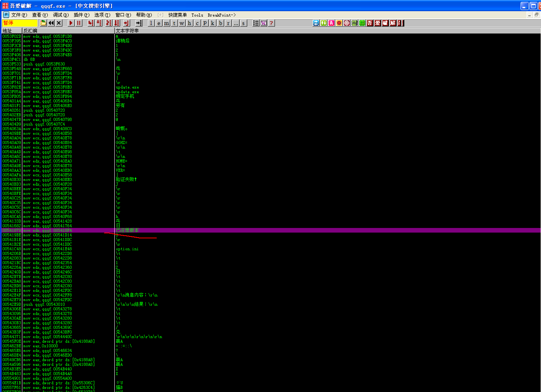Show Call stack via K button
The image size is (541, 392).
coord(213,23)
